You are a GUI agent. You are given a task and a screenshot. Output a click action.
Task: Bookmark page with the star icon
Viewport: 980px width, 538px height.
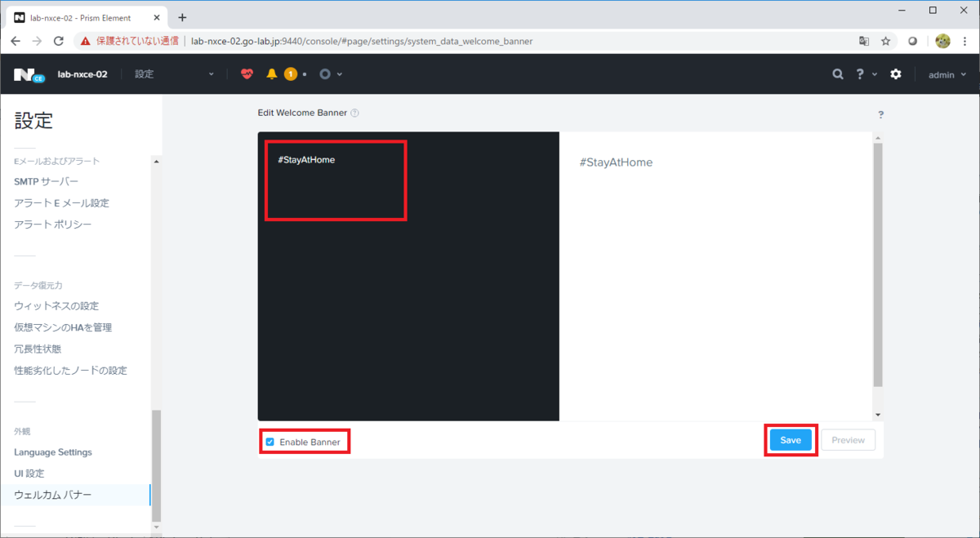click(885, 41)
